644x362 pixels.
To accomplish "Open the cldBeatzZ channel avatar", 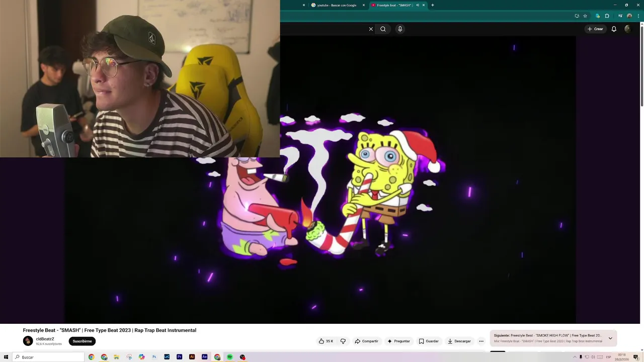I will pyautogui.click(x=28, y=341).
